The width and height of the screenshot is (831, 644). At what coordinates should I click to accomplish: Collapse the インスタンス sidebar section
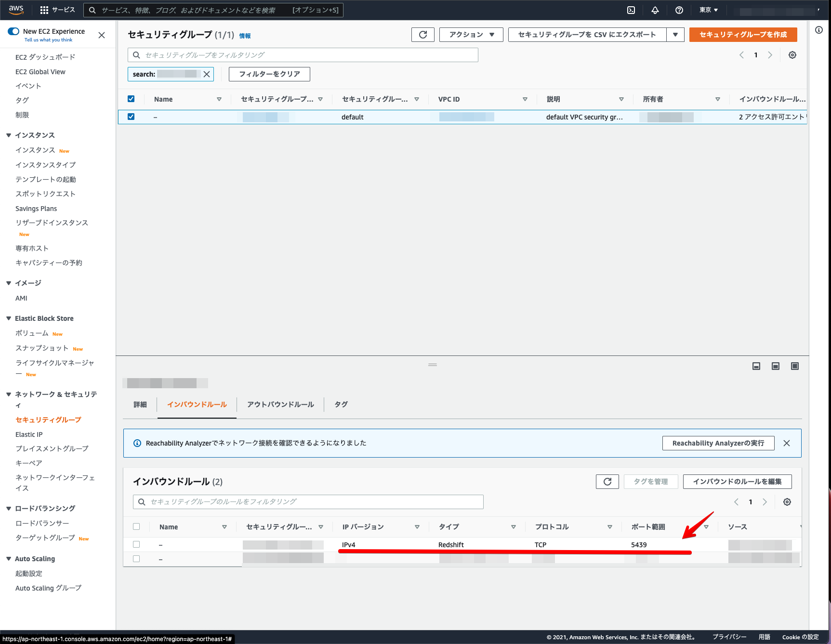[x=8, y=135]
